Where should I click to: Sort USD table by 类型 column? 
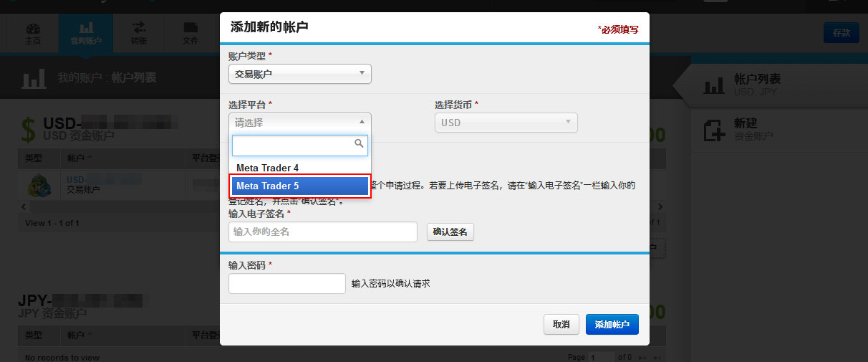coord(40,158)
